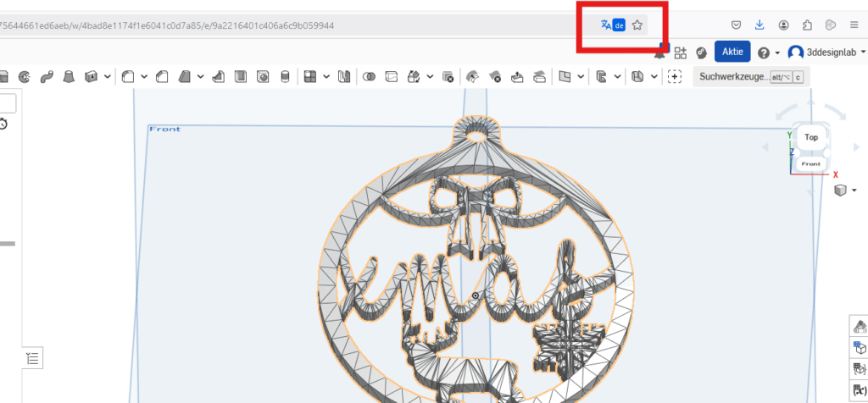Select the Fillet tool

point(128,77)
